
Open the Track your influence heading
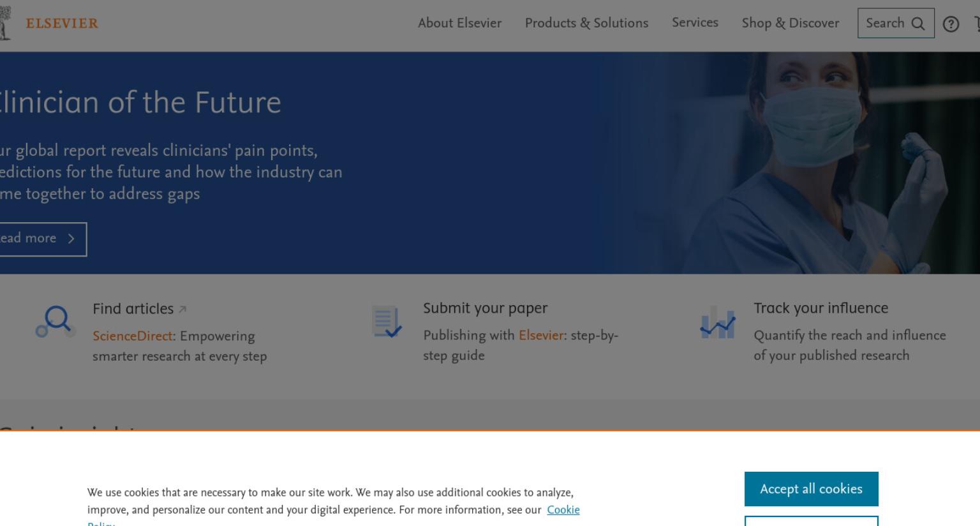click(820, 308)
